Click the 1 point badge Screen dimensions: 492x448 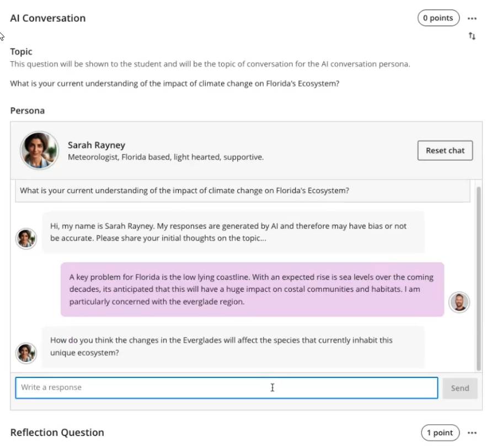(440, 433)
